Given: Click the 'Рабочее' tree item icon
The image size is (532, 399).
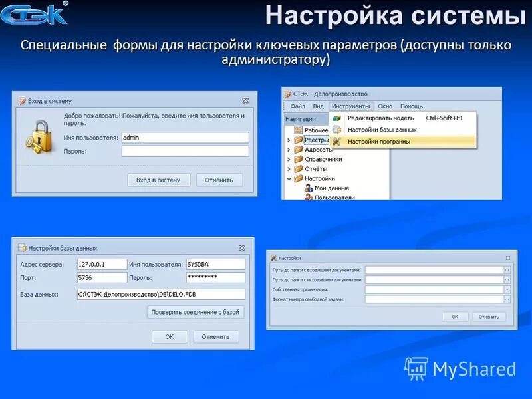Looking at the screenshot, I should (x=298, y=130).
